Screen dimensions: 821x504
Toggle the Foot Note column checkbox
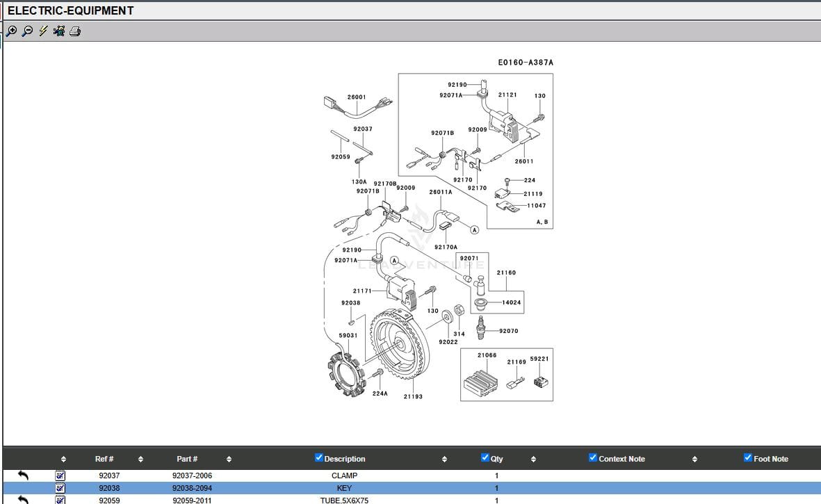(748, 457)
